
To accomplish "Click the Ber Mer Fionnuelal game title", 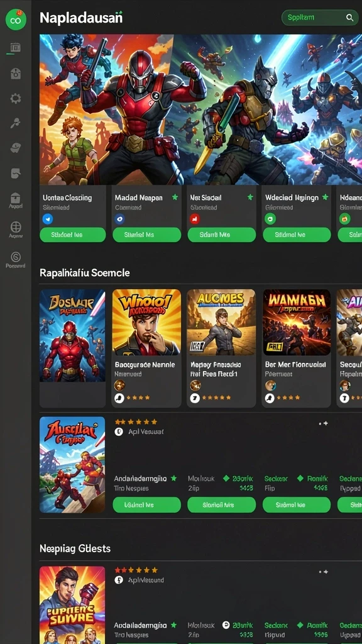I will tap(295, 365).
